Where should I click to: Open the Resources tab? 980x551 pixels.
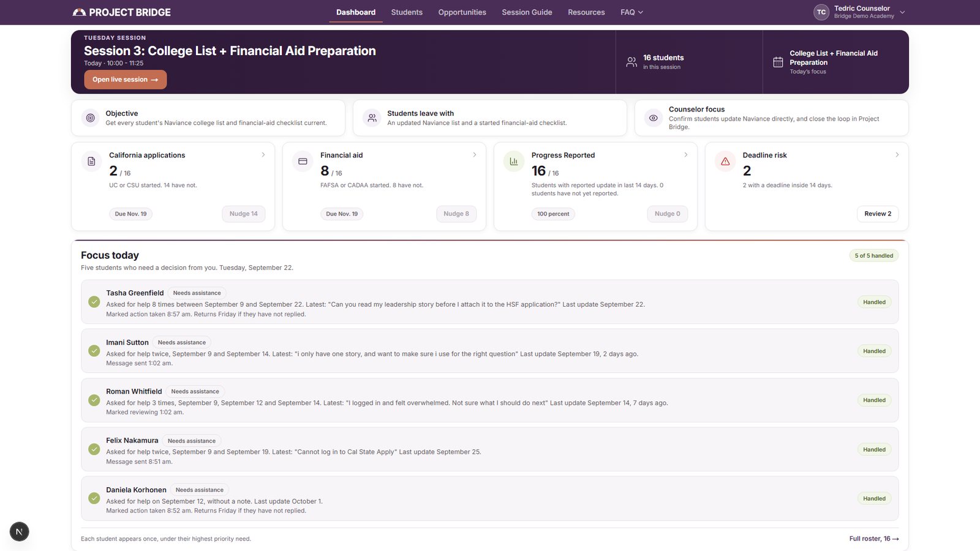tap(586, 12)
